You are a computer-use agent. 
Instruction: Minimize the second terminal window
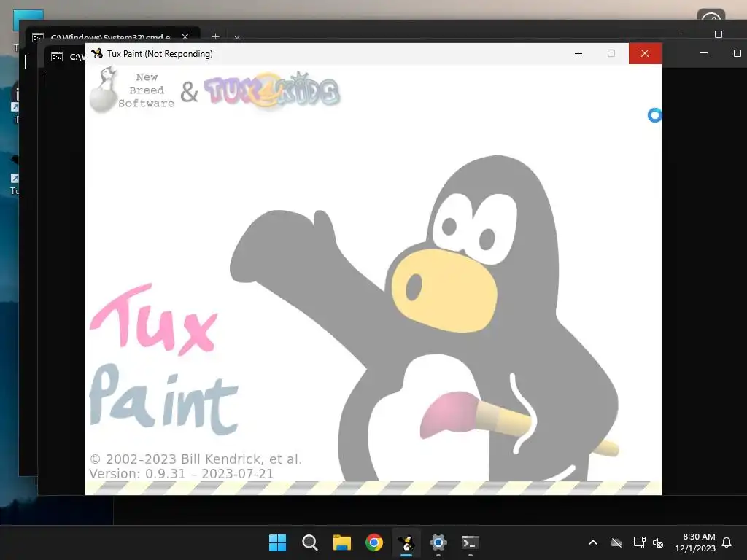(704, 53)
